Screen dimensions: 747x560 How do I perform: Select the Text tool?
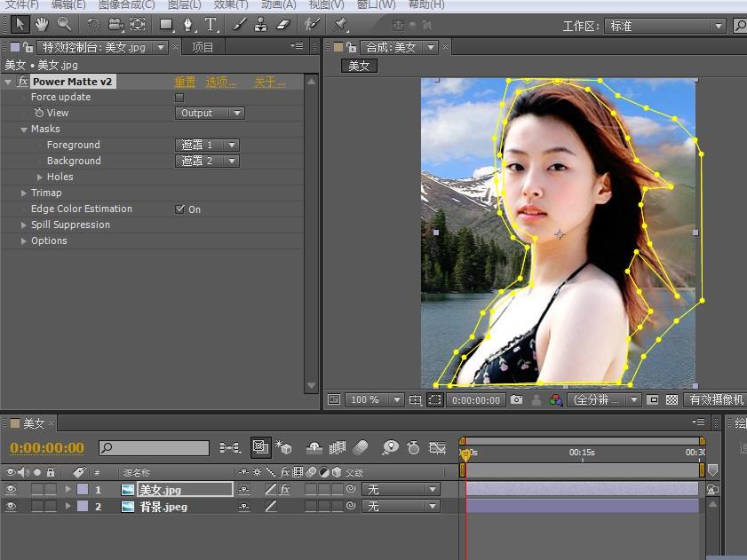click(x=211, y=24)
